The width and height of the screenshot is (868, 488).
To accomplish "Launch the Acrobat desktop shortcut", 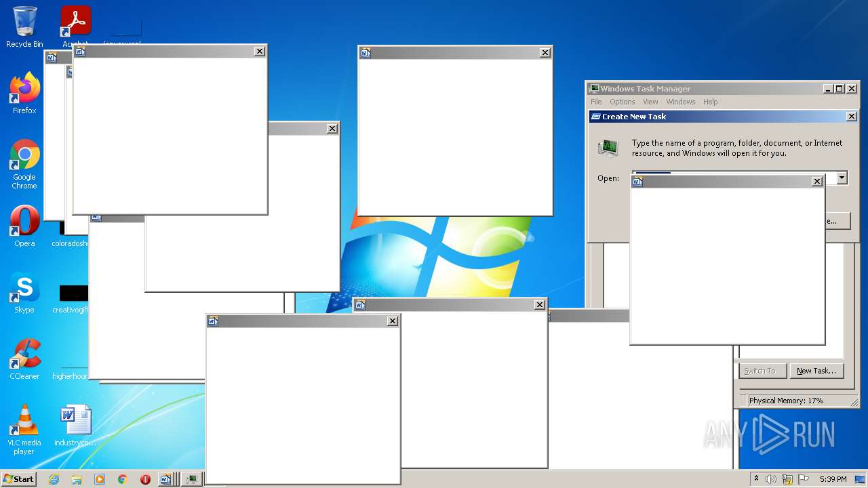I will tap(75, 24).
